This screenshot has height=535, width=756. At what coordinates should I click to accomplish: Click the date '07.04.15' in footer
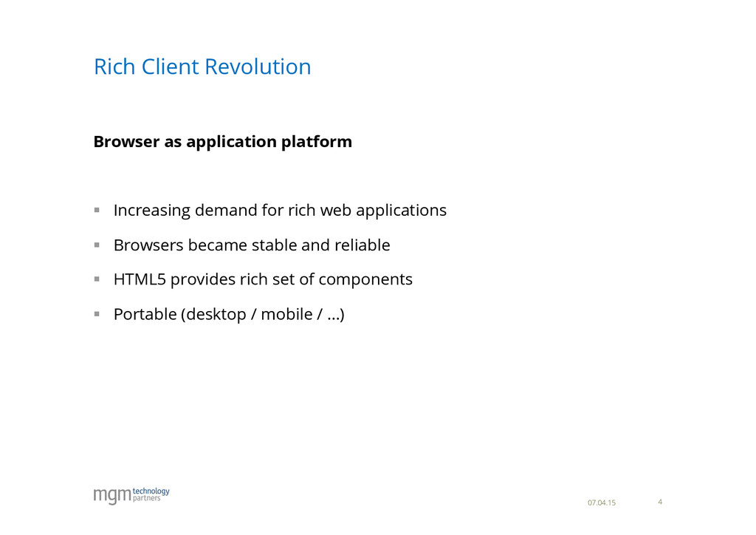[602, 502]
